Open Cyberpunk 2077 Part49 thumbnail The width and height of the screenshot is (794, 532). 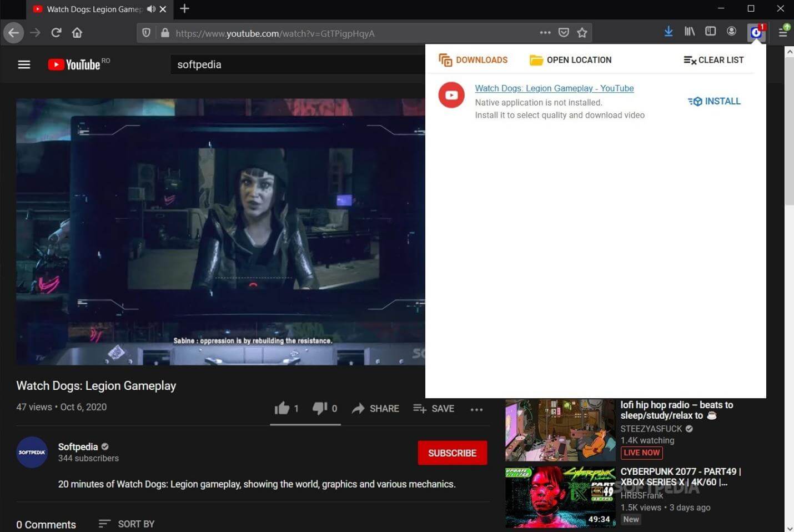click(x=560, y=497)
